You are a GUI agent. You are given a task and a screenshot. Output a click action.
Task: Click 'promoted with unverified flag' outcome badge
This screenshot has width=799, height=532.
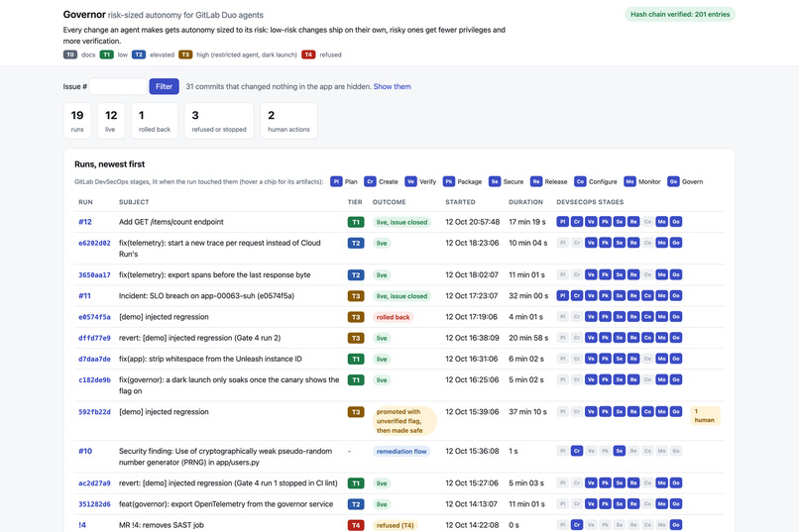404,421
